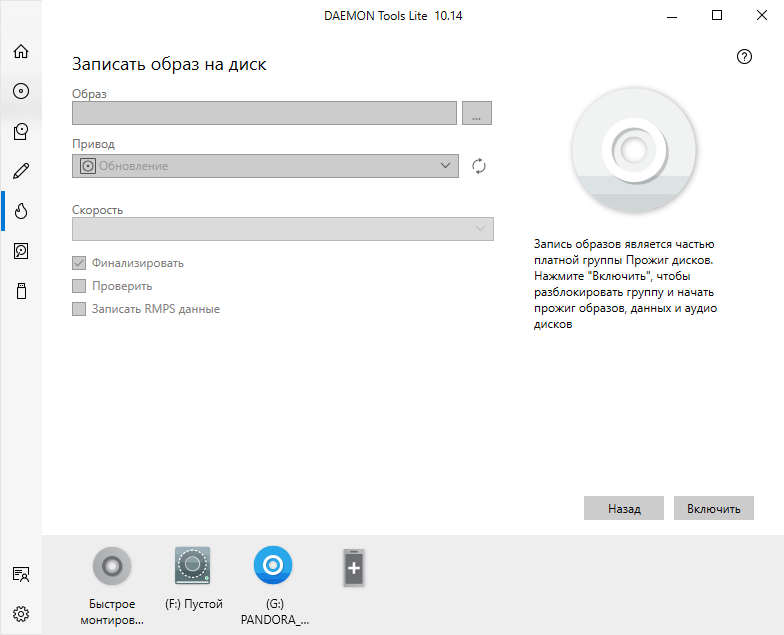784x635 pixels.
Task: Refresh the drive list icon
Action: coord(479,166)
